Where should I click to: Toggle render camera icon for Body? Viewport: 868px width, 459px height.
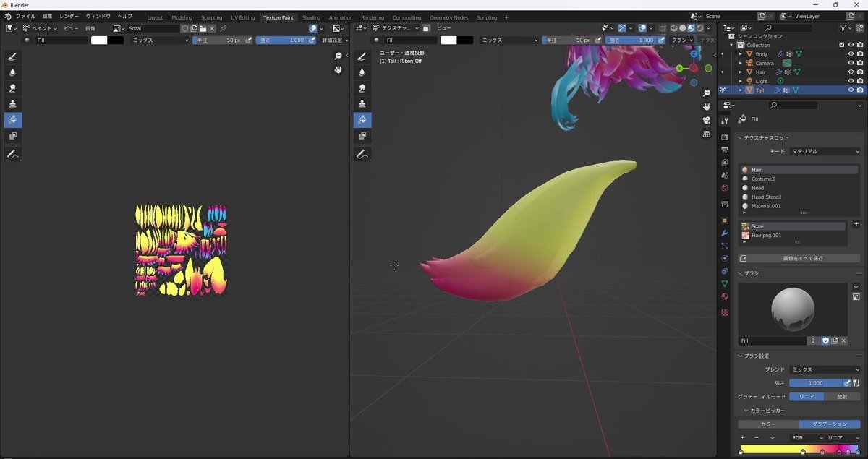pyautogui.click(x=860, y=54)
